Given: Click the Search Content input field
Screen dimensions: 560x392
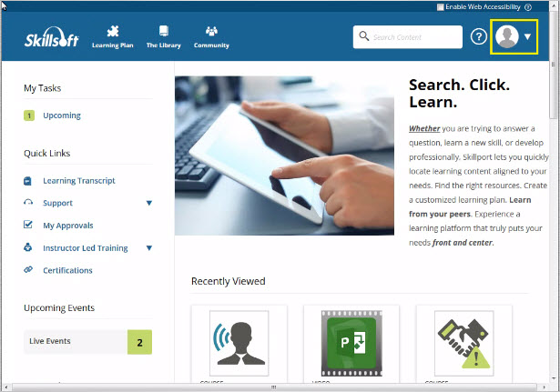Looking at the screenshot, I should (414, 36).
